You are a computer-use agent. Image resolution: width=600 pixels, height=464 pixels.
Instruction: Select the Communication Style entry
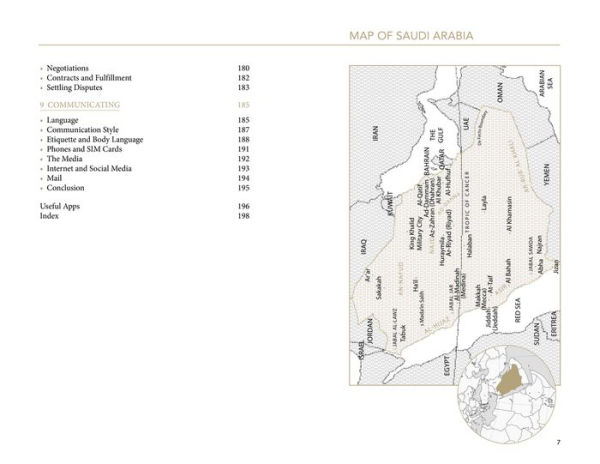(x=89, y=130)
